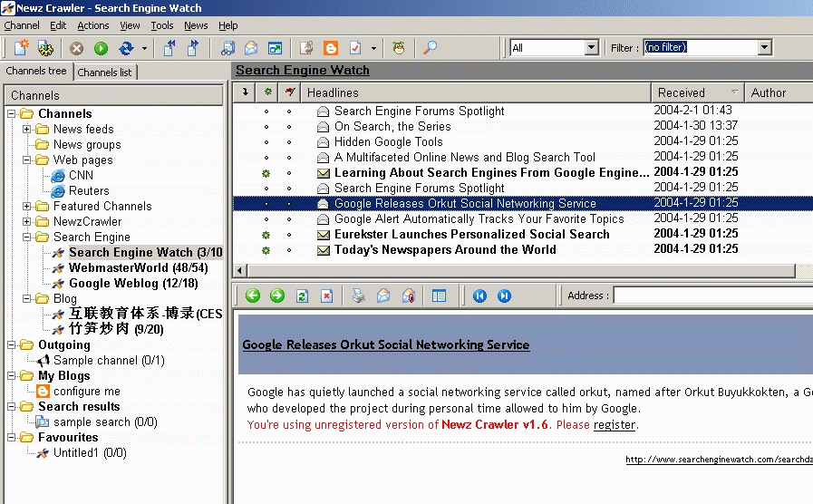
Task: Toggle green marker on 'Eurekster Launches' row
Action: tap(266, 235)
